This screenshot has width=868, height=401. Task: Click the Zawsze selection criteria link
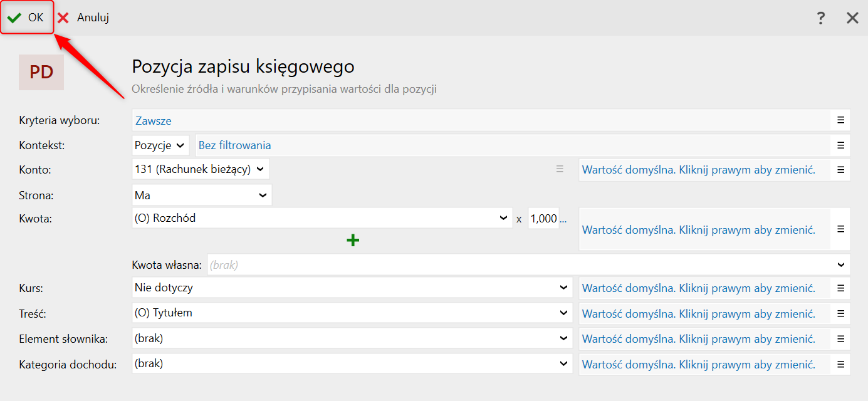[x=154, y=121]
